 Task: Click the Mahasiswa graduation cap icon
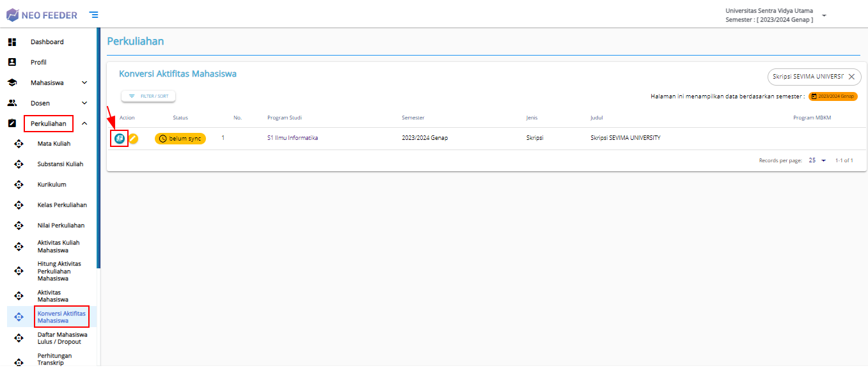[x=12, y=83]
